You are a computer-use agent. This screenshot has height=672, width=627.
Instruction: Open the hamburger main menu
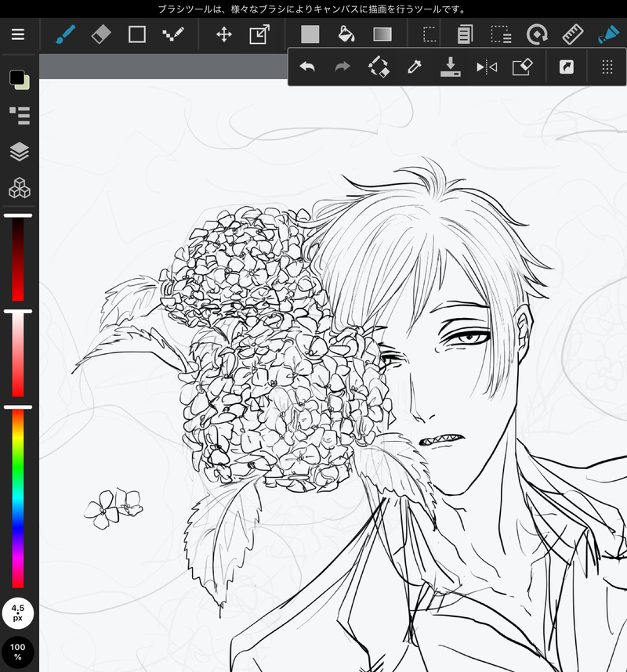tap(17, 34)
